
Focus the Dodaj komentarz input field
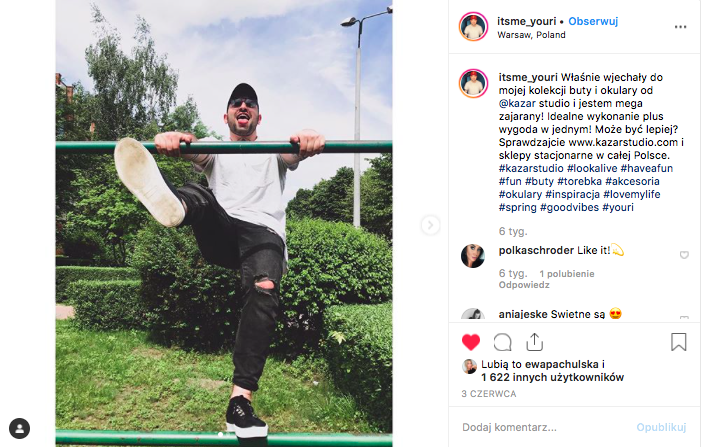(543, 427)
